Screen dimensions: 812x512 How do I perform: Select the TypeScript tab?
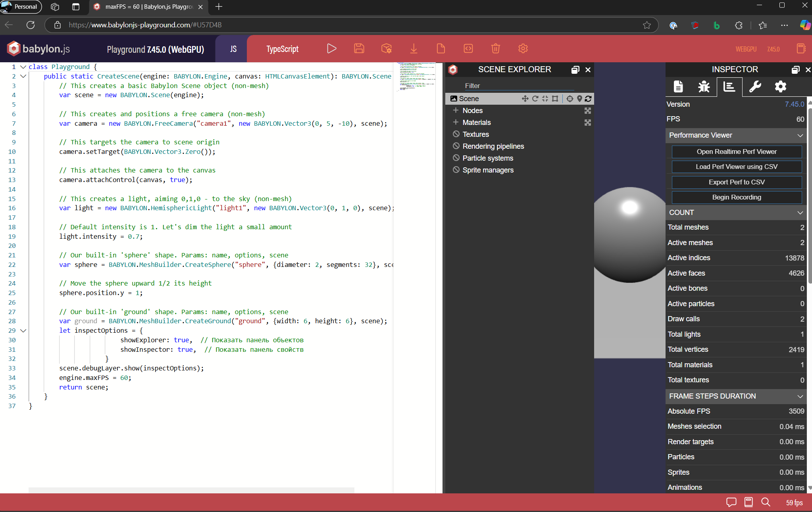click(282, 49)
